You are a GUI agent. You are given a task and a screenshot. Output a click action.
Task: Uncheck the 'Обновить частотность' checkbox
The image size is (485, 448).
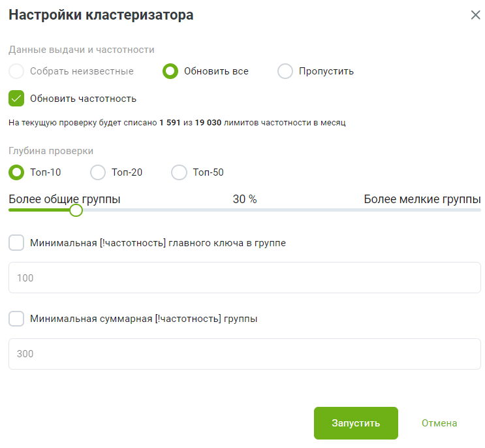click(x=17, y=99)
